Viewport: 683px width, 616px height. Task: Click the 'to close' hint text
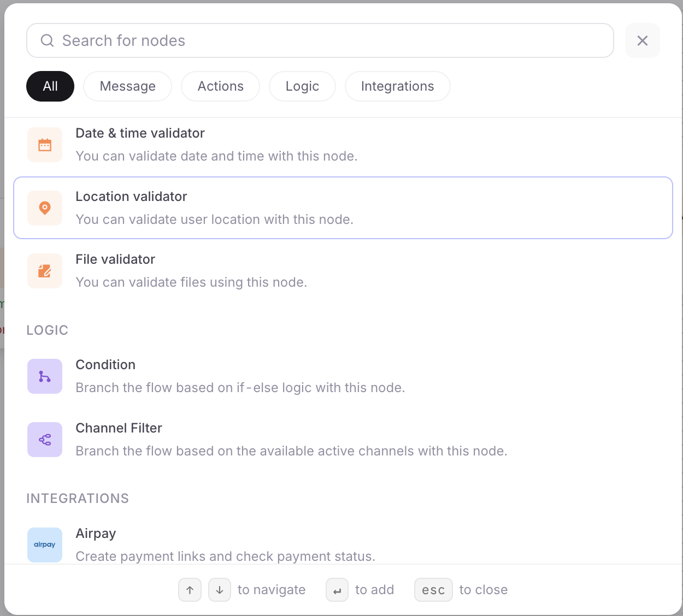click(x=484, y=590)
